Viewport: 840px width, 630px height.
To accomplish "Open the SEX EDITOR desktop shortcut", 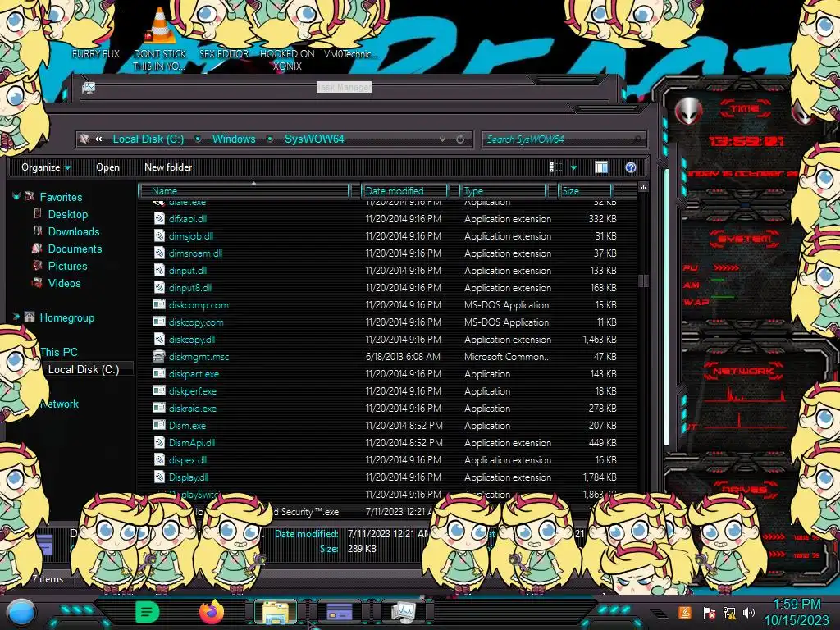I will point(224,54).
